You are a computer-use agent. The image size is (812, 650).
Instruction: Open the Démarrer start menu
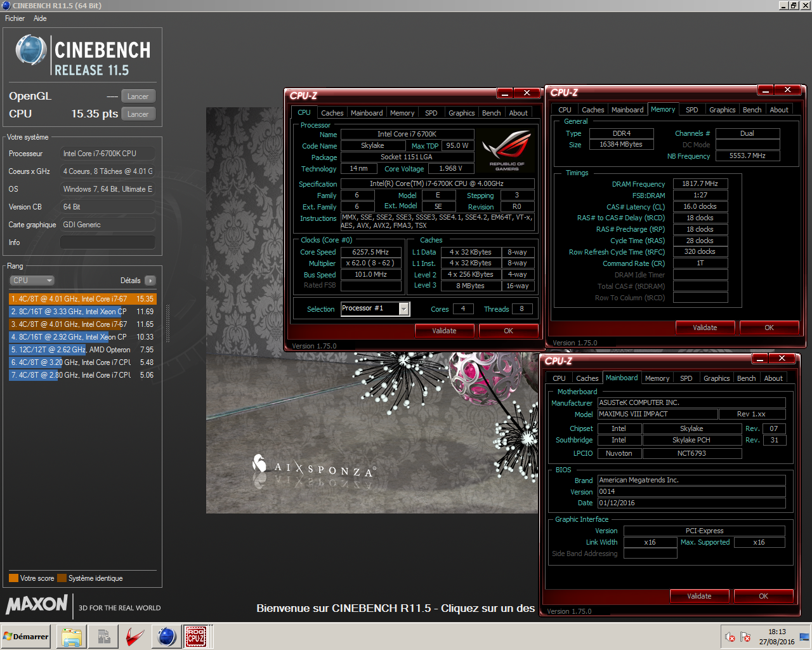[x=25, y=637]
